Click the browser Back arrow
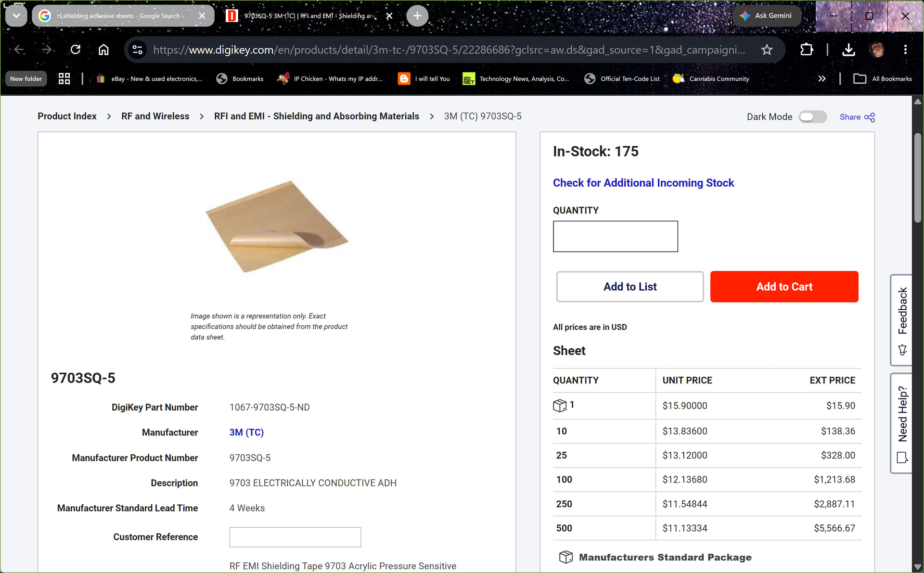Screen dimensions: 924x573 (19, 50)
